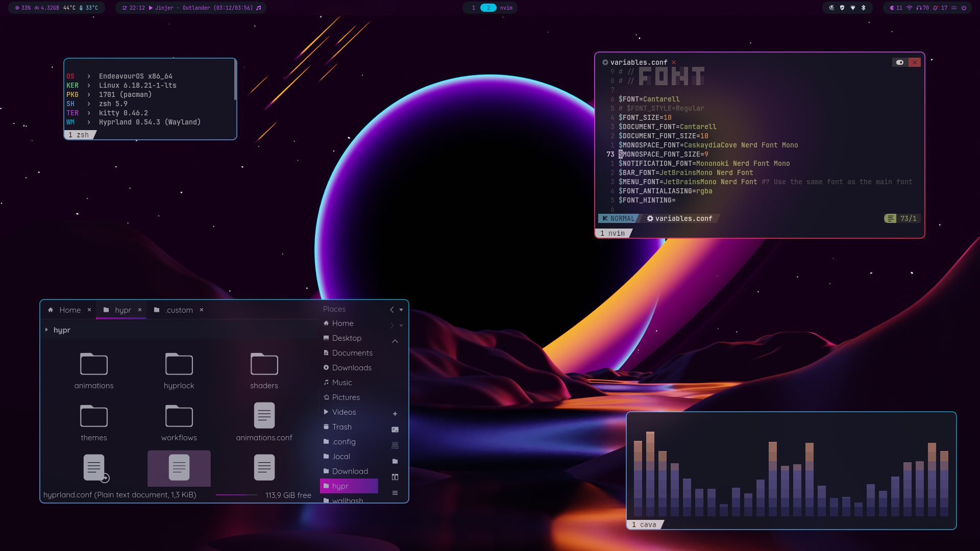Click the split view icon in file manager
Image resolution: width=980 pixels, height=551 pixels.
(395, 477)
